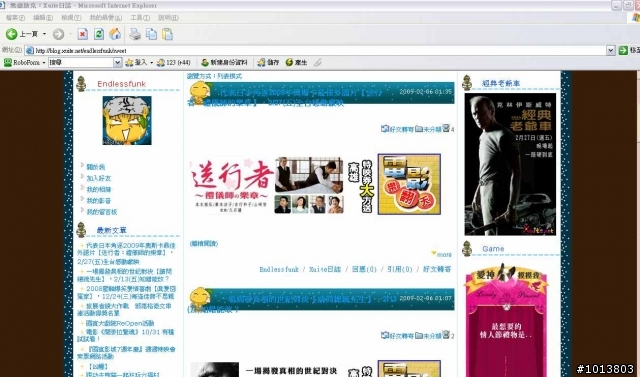This screenshot has width=640, height=377.
Task: Click RoboForm 新建身份資料 button
Action: point(224,62)
